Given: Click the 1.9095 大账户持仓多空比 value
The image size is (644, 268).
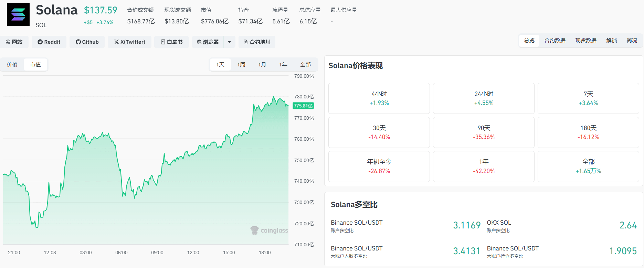Looking at the screenshot, I should (623, 251).
